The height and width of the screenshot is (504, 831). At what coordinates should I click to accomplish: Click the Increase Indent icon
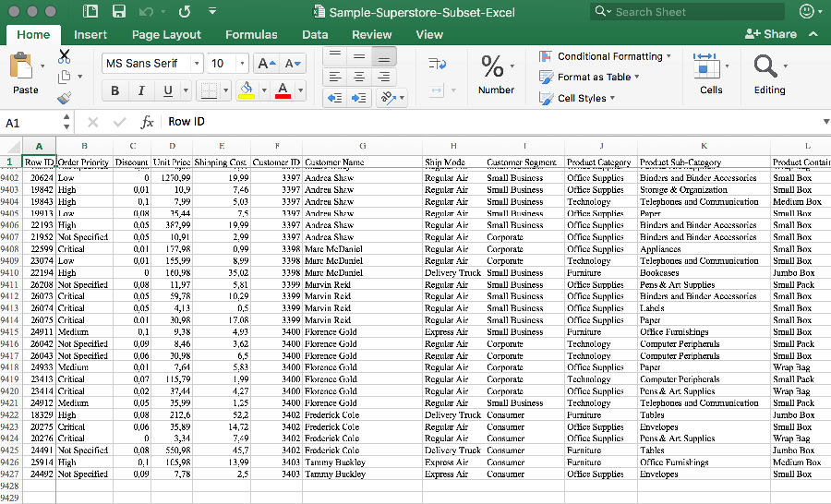[x=359, y=98]
